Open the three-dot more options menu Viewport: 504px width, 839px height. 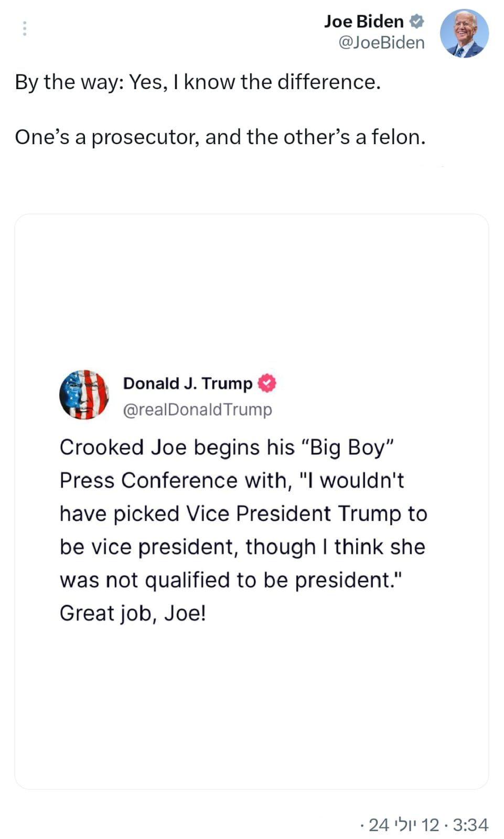[x=24, y=28]
